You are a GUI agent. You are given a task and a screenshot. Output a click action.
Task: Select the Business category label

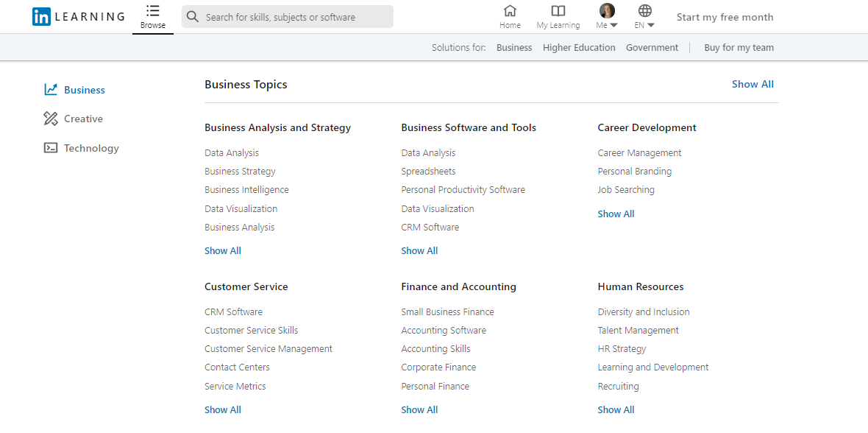click(84, 90)
